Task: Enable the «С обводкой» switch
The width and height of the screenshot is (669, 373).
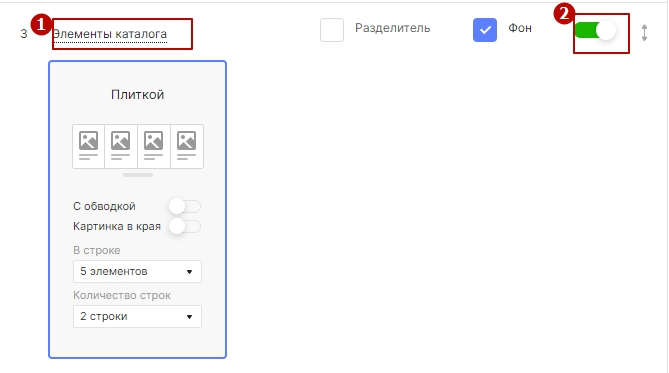Action: click(x=185, y=206)
